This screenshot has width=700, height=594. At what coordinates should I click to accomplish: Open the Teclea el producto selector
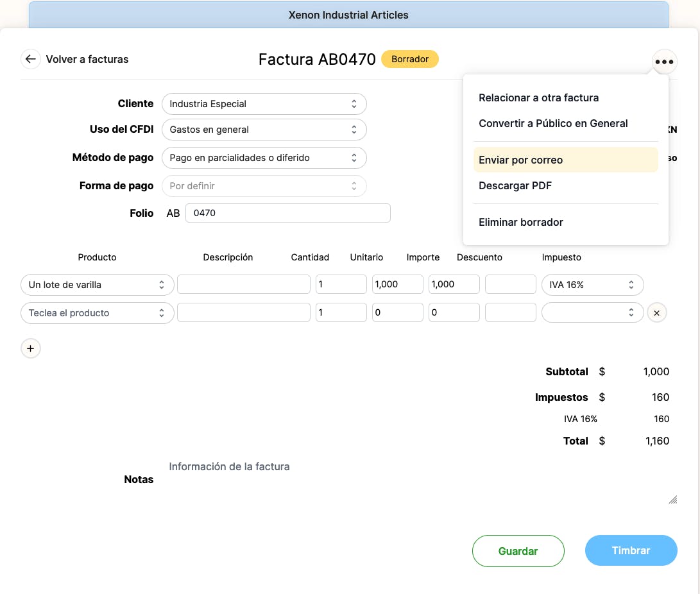pyautogui.click(x=97, y=313)
